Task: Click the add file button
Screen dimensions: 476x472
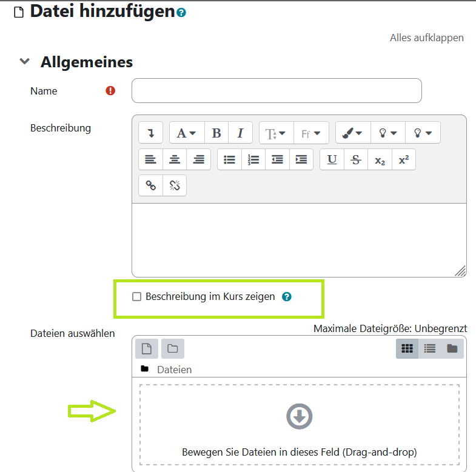Action: [146, 348]
